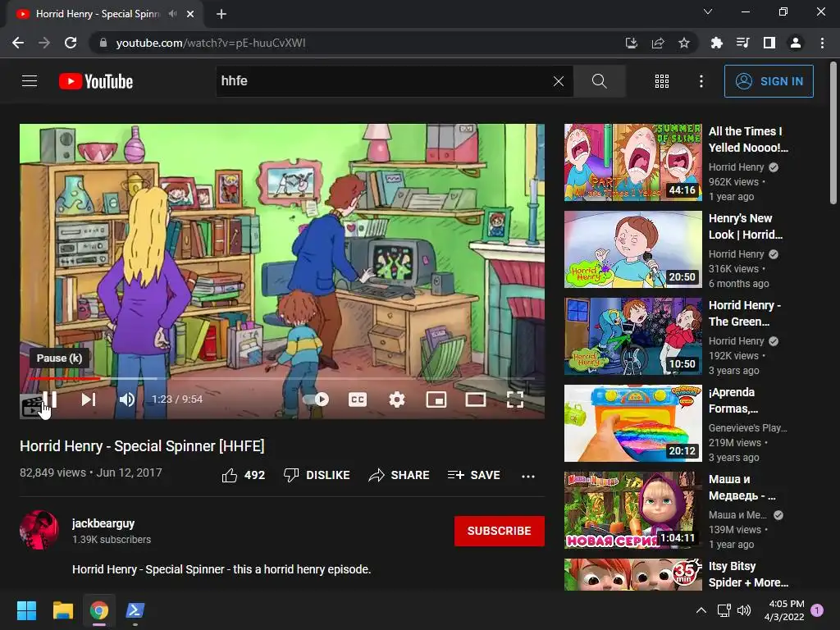Screen dimensions: 840x630
Task: Mute the tab via its speaker icon
Action: tap(172, 14)
